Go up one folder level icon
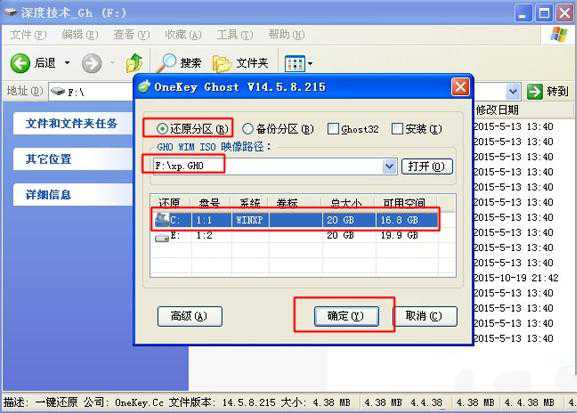 coord(135,63)
